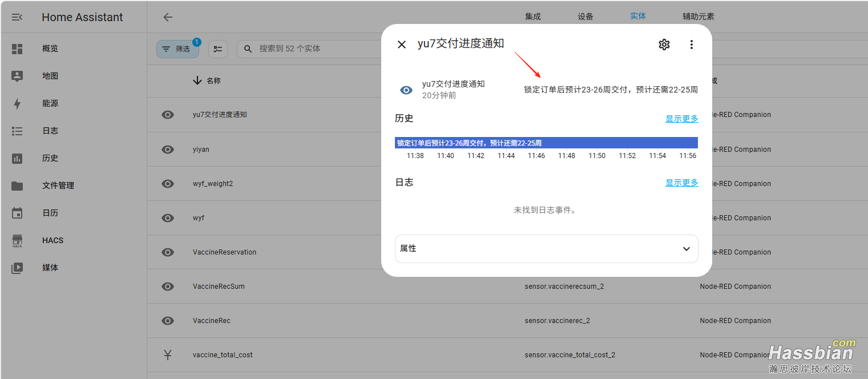This screenshot has height=379, width=868.
Task: Switch to the 实体 tab
Action: (638, 16)
